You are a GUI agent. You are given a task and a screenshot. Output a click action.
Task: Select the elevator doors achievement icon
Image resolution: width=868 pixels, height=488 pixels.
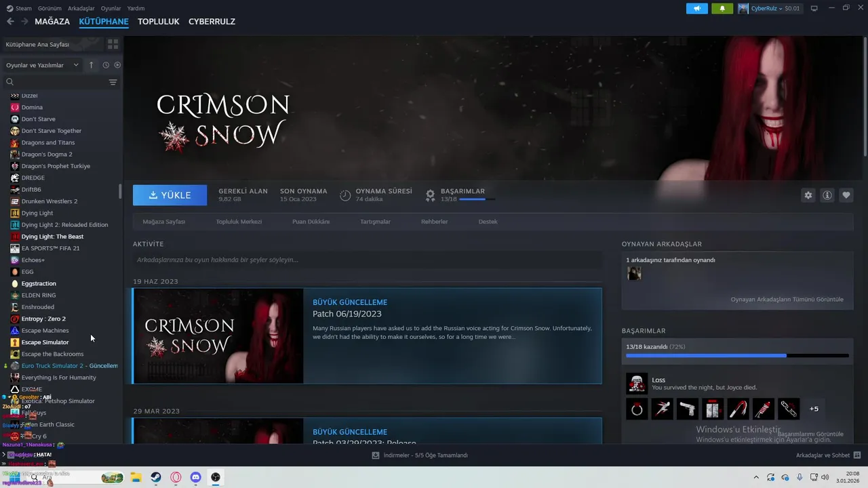coord(713,409)
